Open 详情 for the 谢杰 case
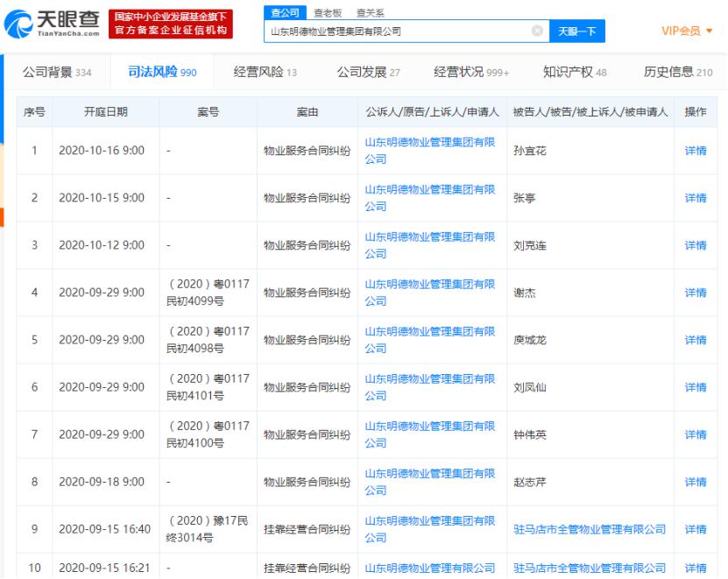Image resolution: width=728 pixels, height=579 pixels. click(x=696, y=293)
